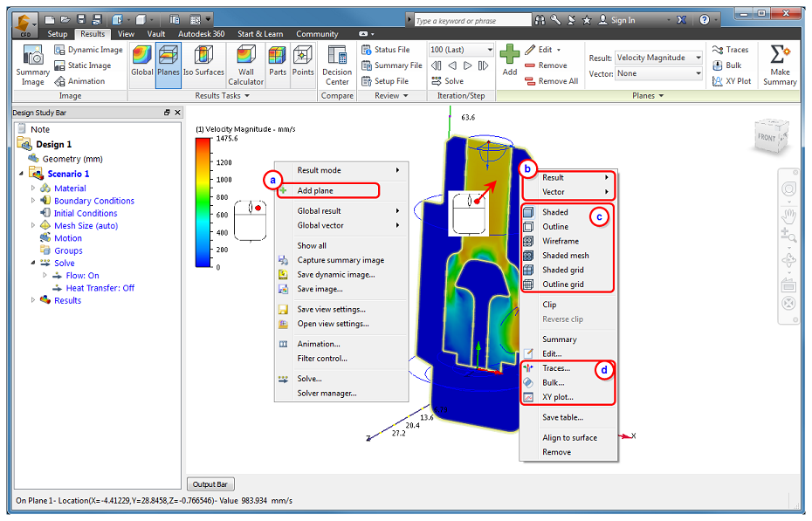Open the Edit plane ribbon option
The height and width of the screenshot is (521, 812).
[543, 50]
